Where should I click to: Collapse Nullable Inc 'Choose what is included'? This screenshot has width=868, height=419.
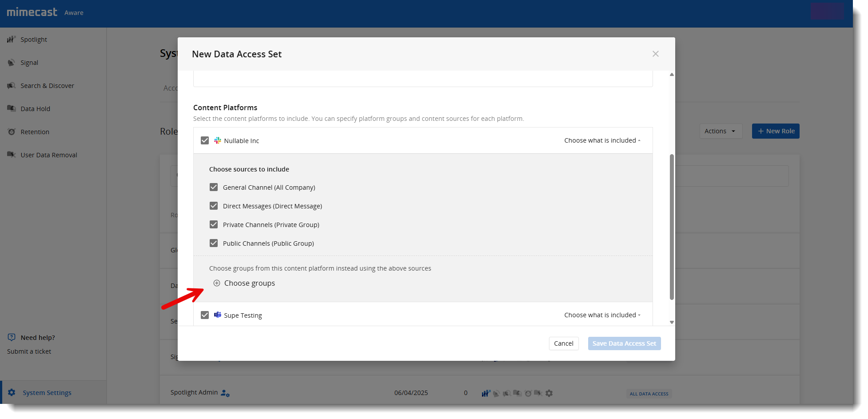(602, 141)
